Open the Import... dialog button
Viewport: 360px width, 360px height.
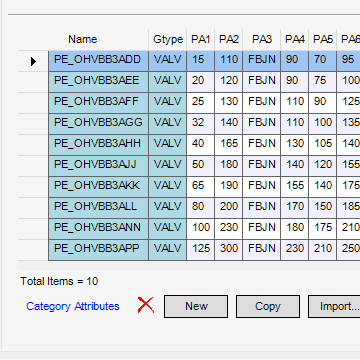point(334,306)
